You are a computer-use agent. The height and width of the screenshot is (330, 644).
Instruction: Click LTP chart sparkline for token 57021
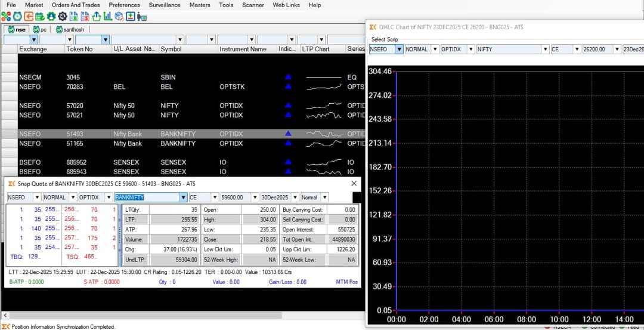coord(324,115)
